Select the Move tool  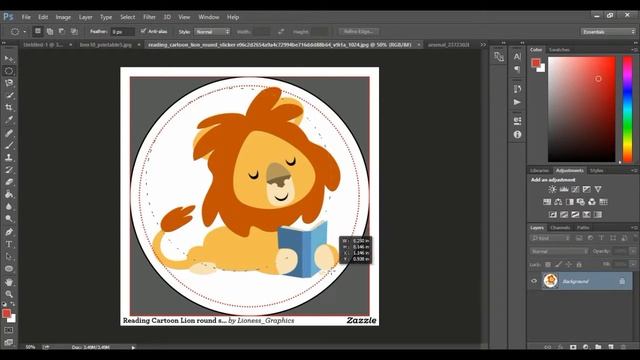9,59
